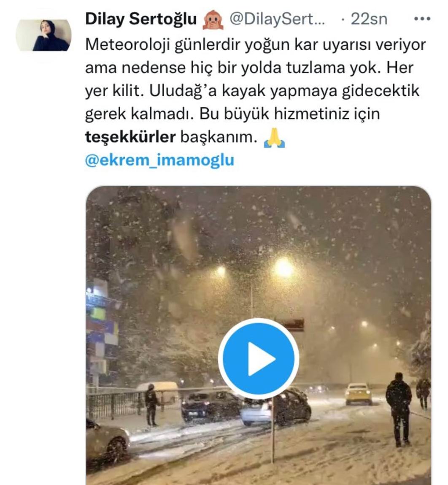Open the tweet's three-dot more options menu
The height and width of the screenshot is (485, 448).
[x=422, y=19]
